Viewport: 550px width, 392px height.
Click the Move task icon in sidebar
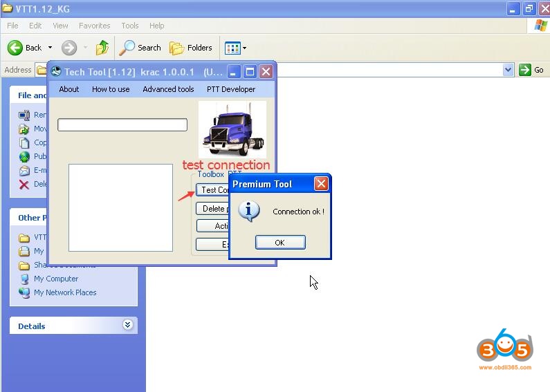point(24,129)
